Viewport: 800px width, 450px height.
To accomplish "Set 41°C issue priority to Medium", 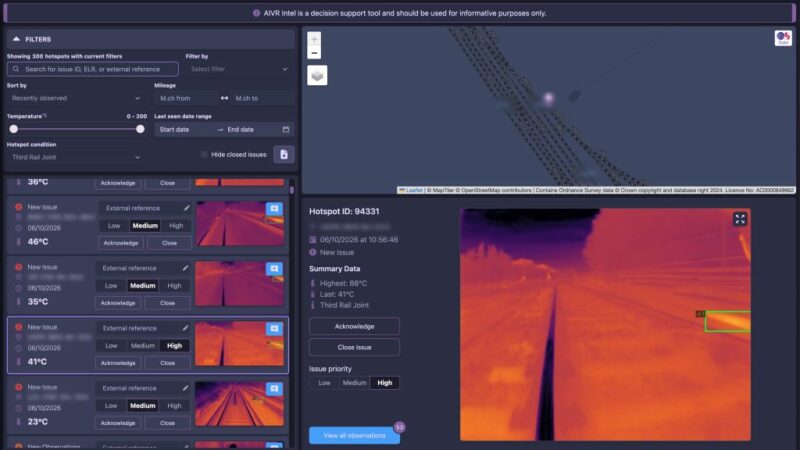I will 143,345.
